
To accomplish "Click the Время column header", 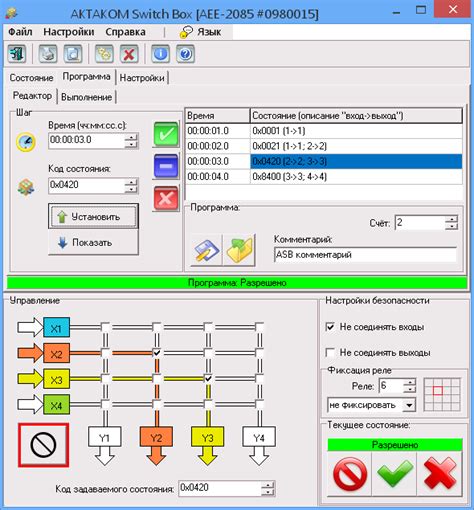I will [x=217, y=116].
